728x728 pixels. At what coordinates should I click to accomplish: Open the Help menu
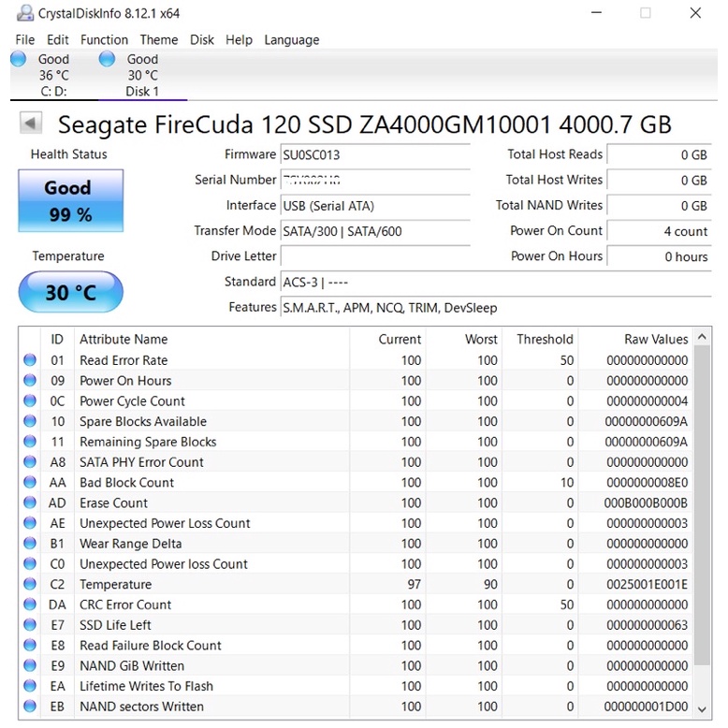tap(239, 40)
